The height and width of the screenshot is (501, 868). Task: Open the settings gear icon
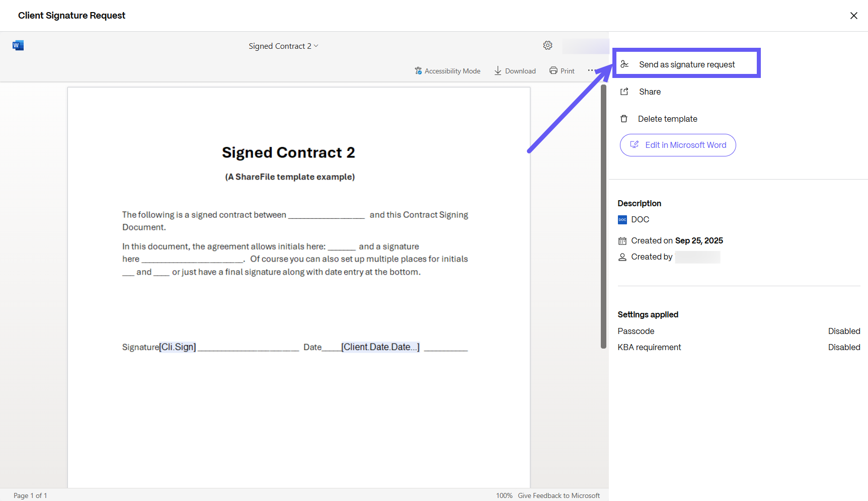pyautogui.click(x=547, y=46)
